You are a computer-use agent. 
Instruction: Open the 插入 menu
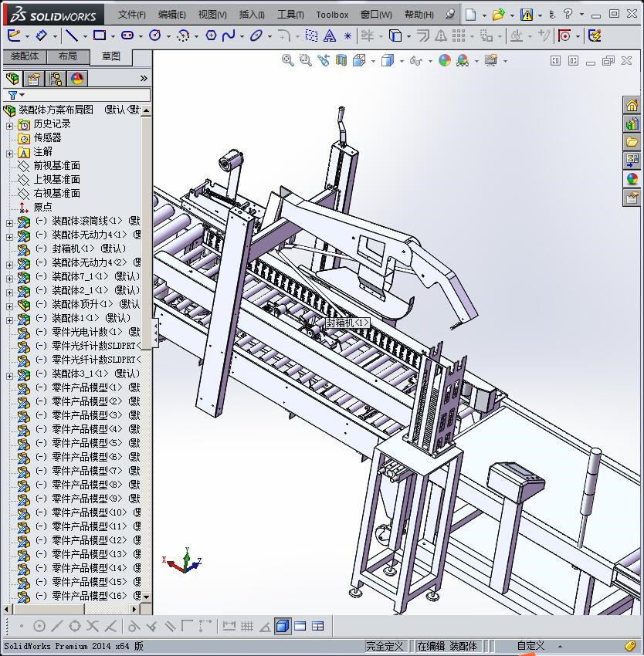coord(252,15)
